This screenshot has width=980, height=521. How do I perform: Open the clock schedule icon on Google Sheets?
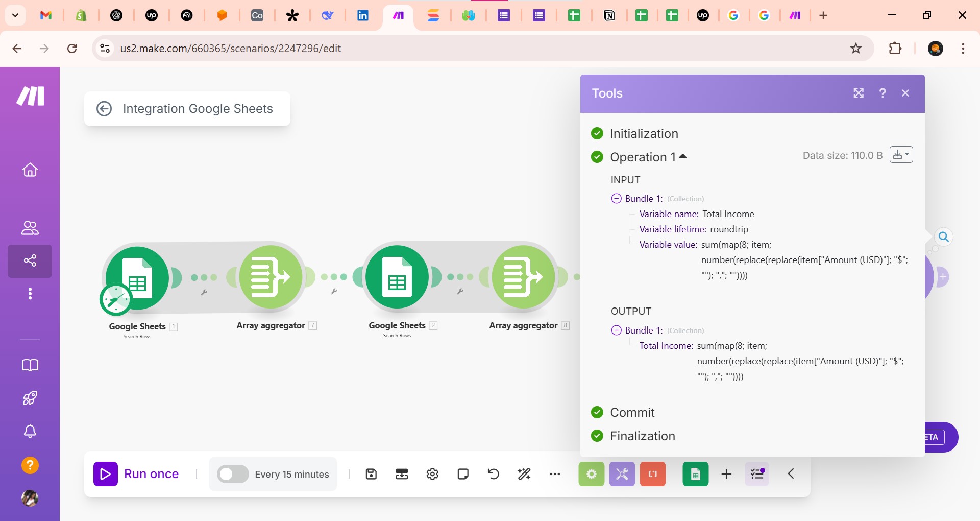coord(116,299)
